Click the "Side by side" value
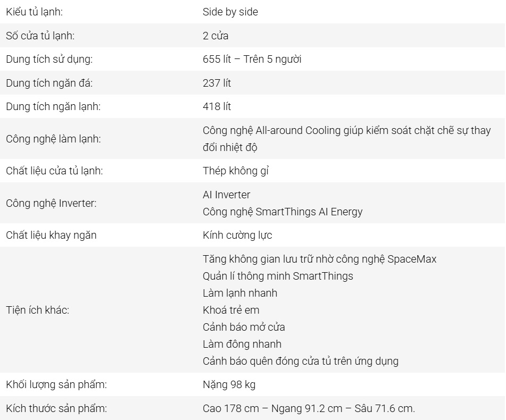 [x=230, y=12]
